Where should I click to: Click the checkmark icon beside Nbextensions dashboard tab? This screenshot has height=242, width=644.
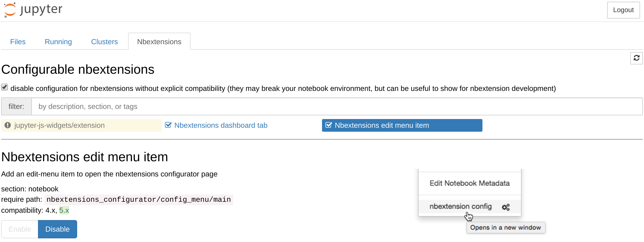coord(168,125)
